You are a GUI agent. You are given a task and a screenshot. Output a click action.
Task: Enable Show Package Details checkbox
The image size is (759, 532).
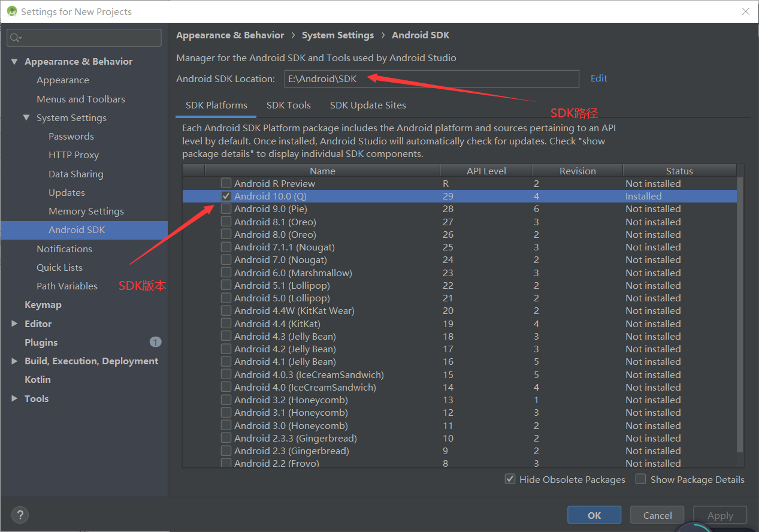pos(641,479)
